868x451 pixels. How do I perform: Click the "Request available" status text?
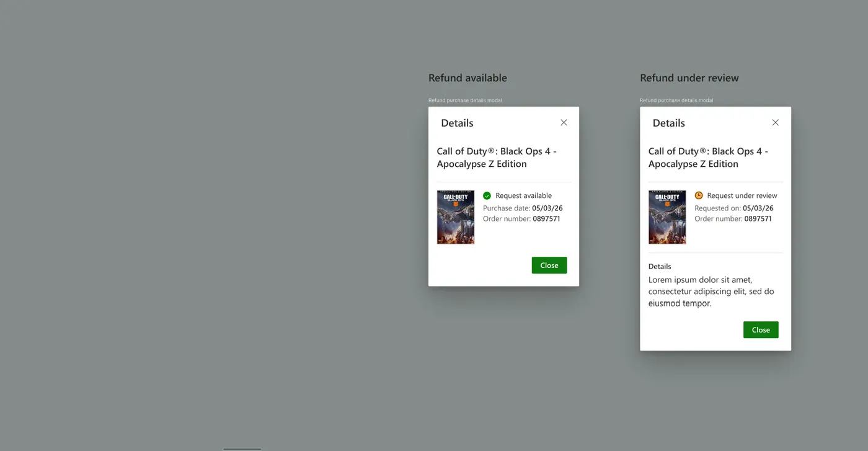point(523,195)
